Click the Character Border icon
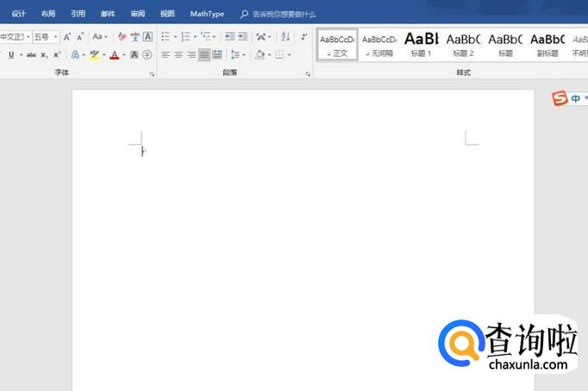 coord(147,37)
